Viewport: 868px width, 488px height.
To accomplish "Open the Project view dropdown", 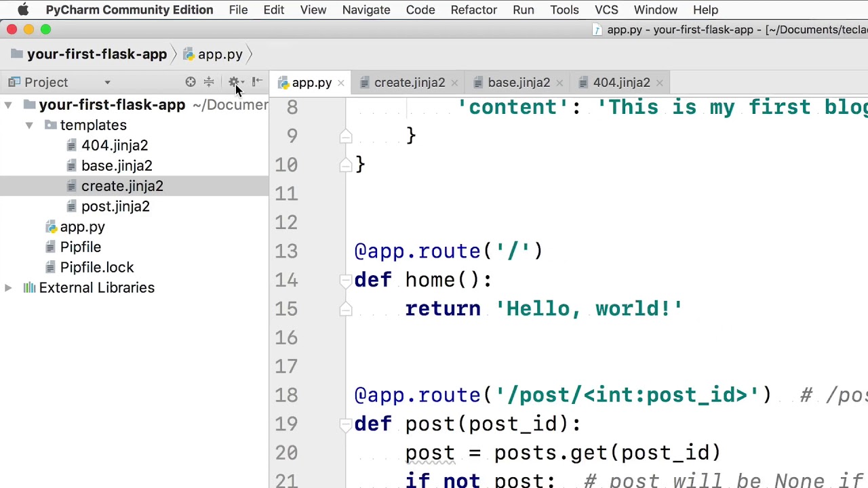I will tap(107, 83).
